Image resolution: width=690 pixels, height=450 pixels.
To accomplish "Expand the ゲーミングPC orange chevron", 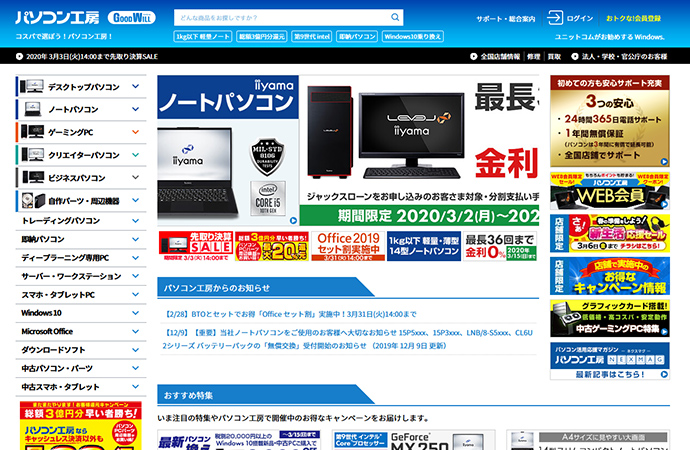I will [x=136, y=132].
